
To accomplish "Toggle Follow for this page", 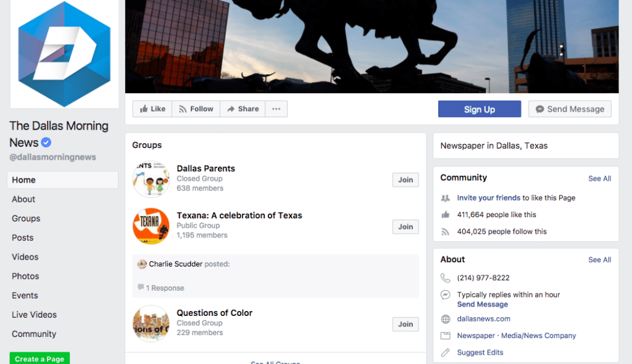I will click(196, 109).
